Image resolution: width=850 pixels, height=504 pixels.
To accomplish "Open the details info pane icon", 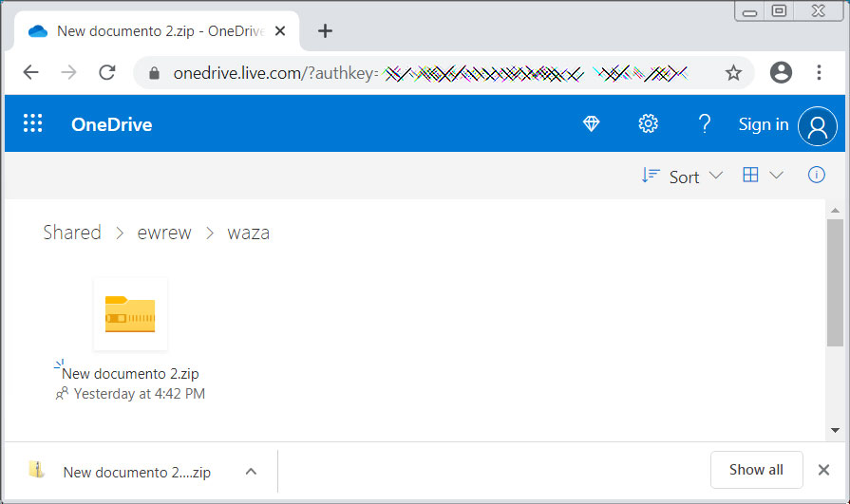I will [x=817, y=175].
